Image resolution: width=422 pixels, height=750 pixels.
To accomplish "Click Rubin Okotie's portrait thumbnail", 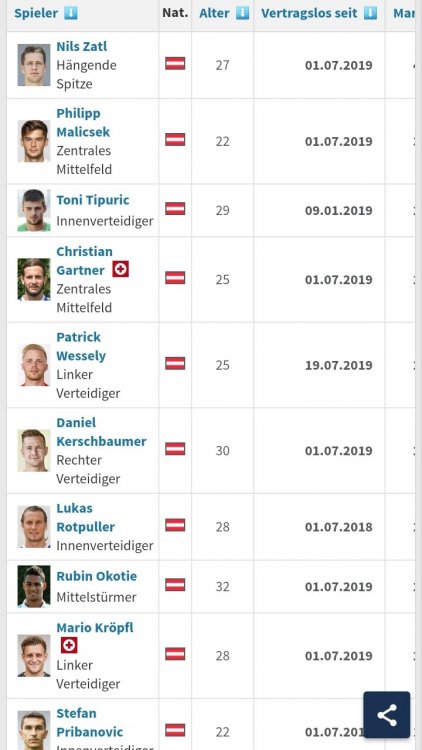I will click(34, 586).
